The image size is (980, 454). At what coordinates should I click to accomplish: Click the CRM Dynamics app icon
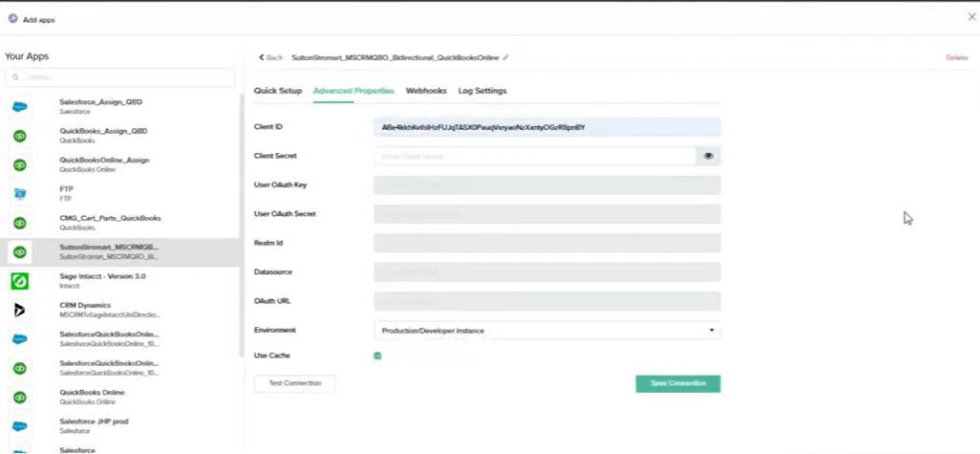click(x=19, y=310)
